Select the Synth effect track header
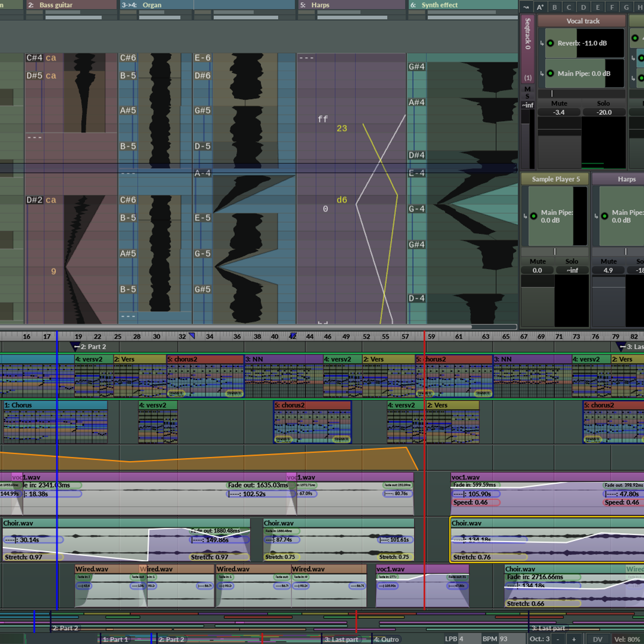644x644 pixels. (462, 5)
